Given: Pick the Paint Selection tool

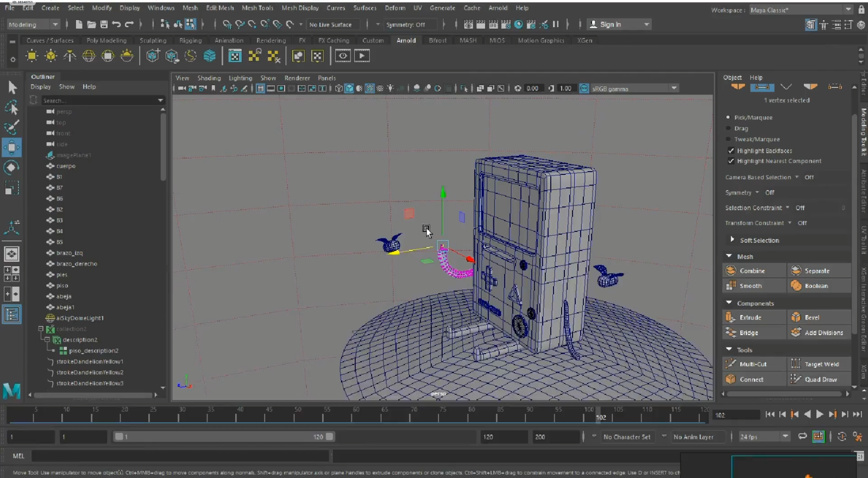Looking at the screenshot, I should pyautogui.click(x=11, y=128).
